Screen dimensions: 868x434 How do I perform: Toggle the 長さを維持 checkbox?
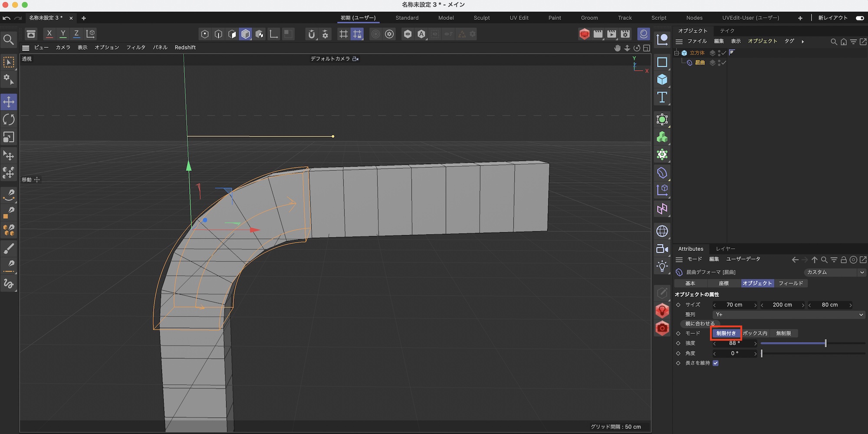tap(716, 363)
